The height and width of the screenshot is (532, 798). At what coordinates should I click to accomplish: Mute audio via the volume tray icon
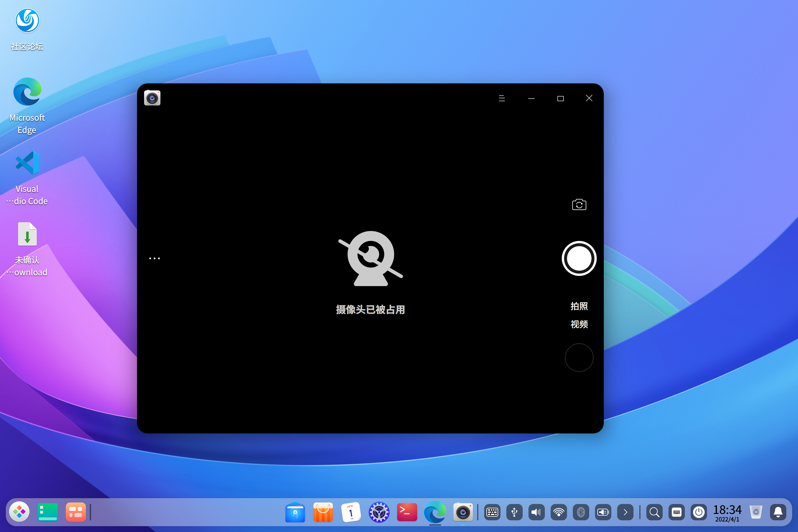[x=536, y=512]
